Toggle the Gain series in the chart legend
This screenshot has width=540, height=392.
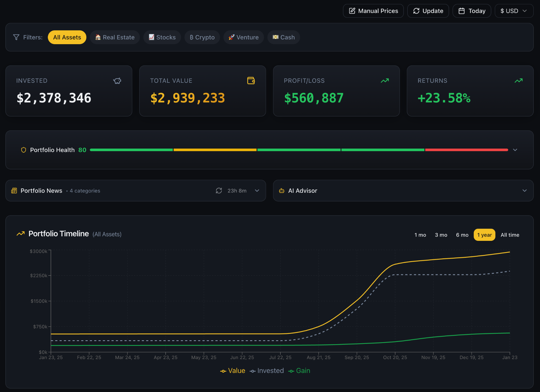click(299, 371)
